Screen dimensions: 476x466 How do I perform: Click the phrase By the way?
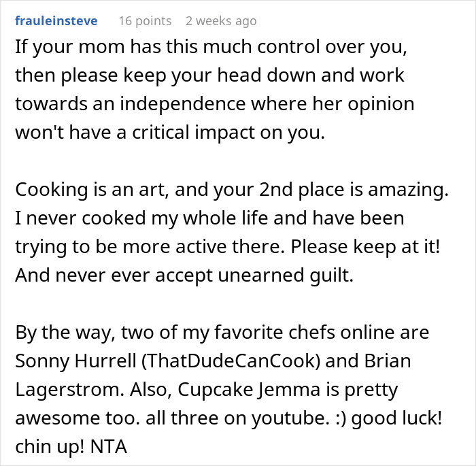(x=65, y=332)
